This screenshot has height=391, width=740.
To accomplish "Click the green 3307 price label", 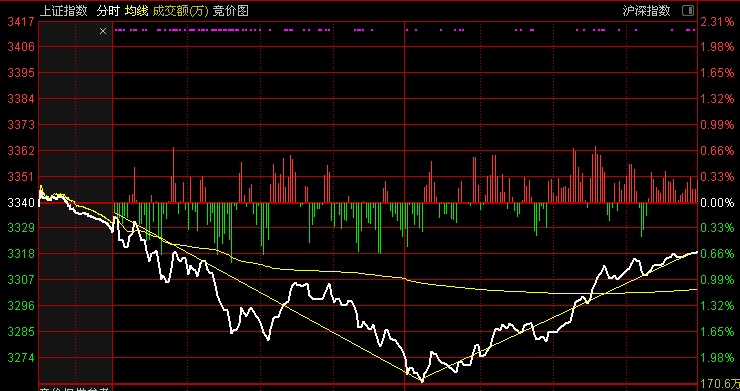I will tap(21, 280).
